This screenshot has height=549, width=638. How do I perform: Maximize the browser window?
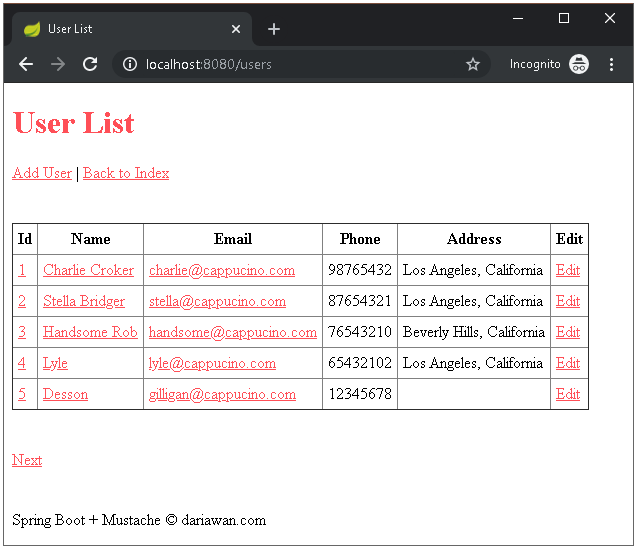564,18
